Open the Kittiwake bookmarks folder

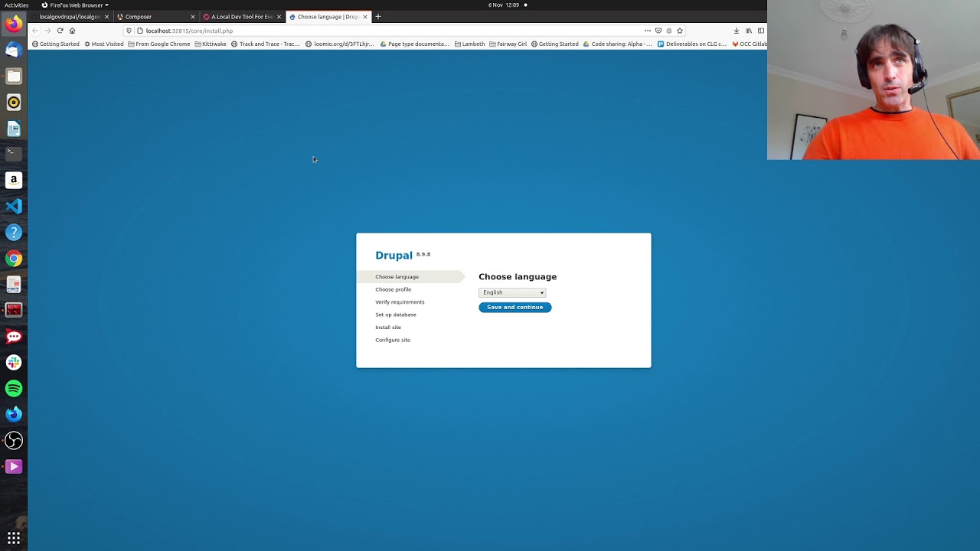tap(211, 44)
